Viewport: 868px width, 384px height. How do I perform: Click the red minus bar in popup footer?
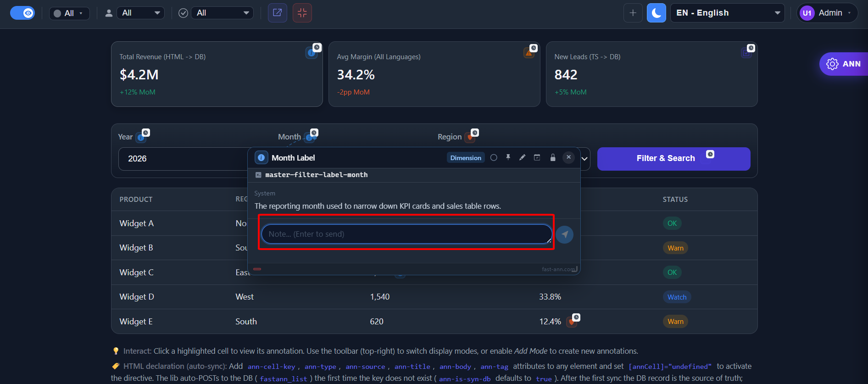tap(257, 269)
